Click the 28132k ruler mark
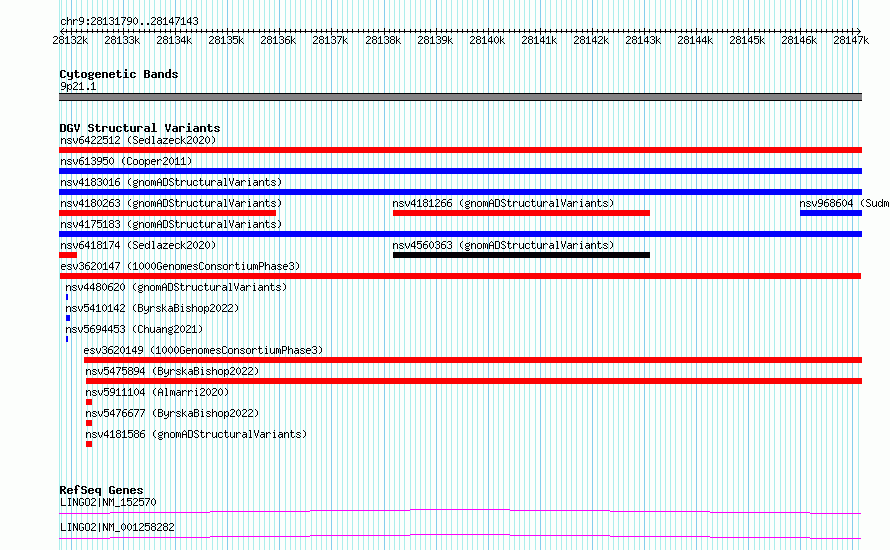Viewport: 890px width, 550px height. [x=70, y=40]
